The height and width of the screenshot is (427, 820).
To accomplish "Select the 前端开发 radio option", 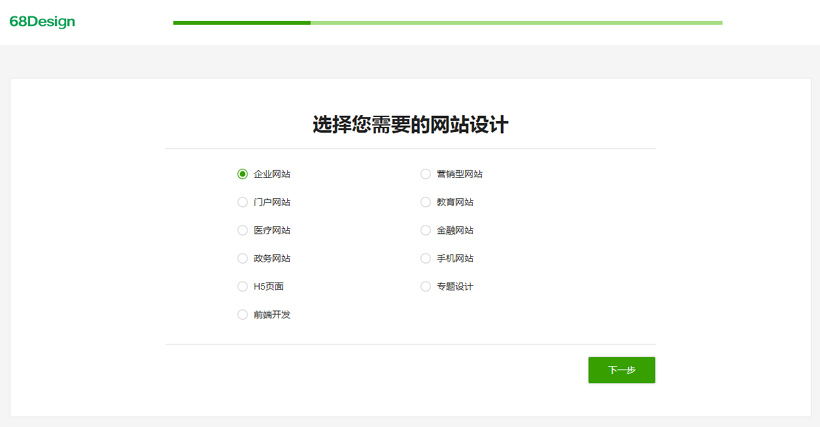I will 242,315.
